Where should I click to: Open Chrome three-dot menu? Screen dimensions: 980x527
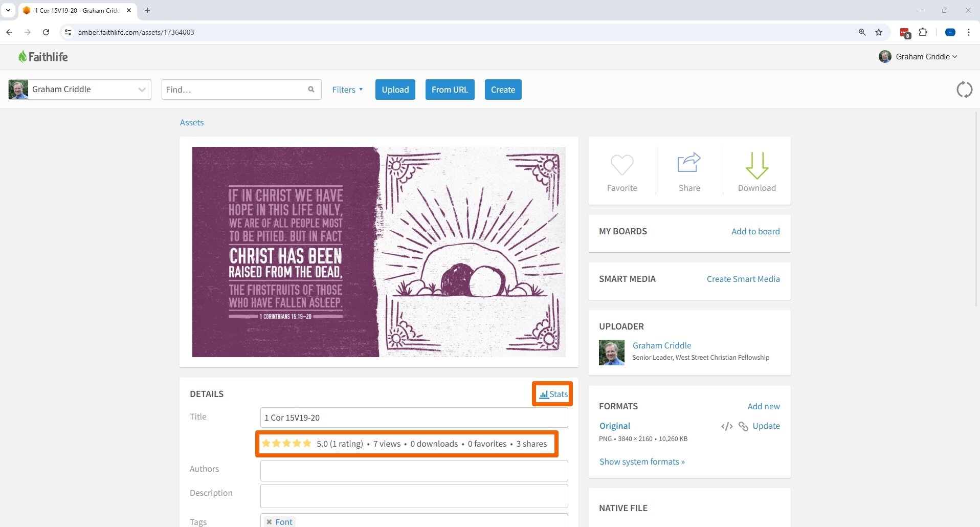coord(969,32)
